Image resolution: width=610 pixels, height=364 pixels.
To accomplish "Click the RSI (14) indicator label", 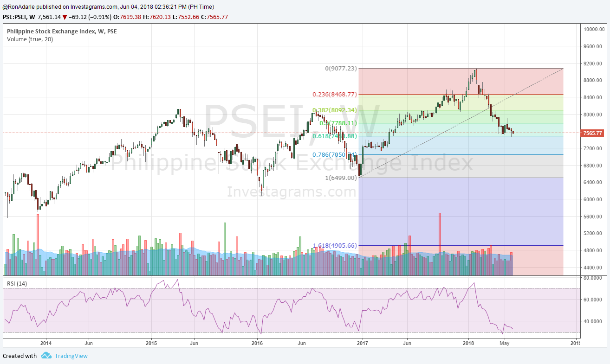I will tap(17, 283).
